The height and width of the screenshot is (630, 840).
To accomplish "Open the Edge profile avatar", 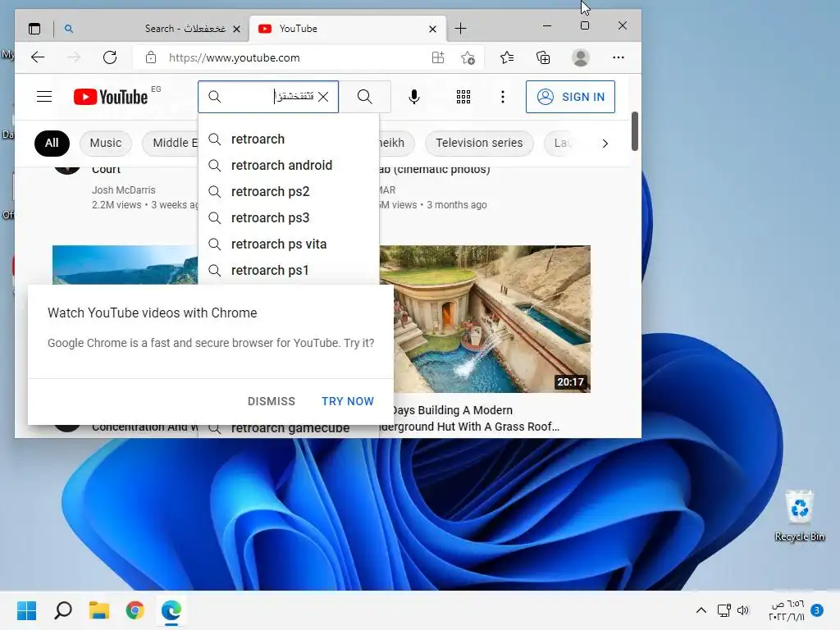I will 581,57.
